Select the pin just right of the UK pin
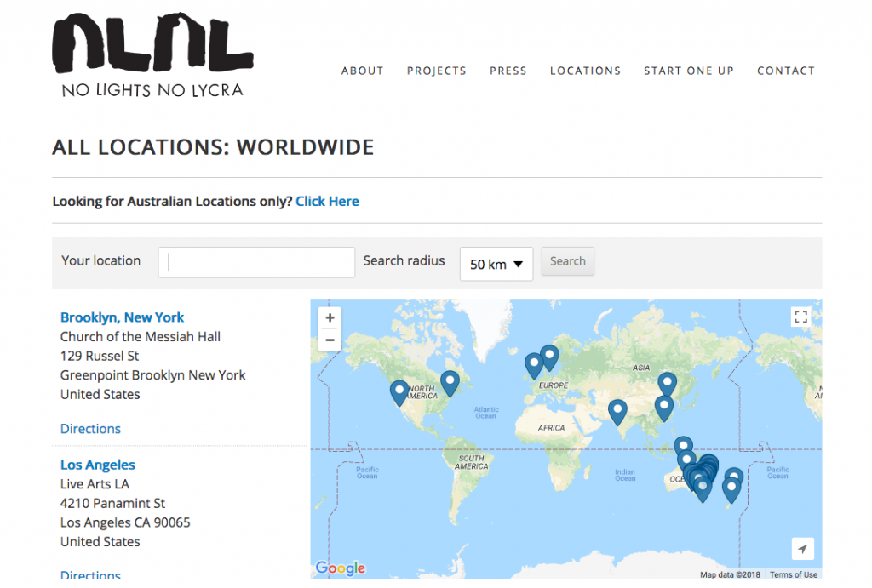 pyautogui.click(x=549, y=358)
